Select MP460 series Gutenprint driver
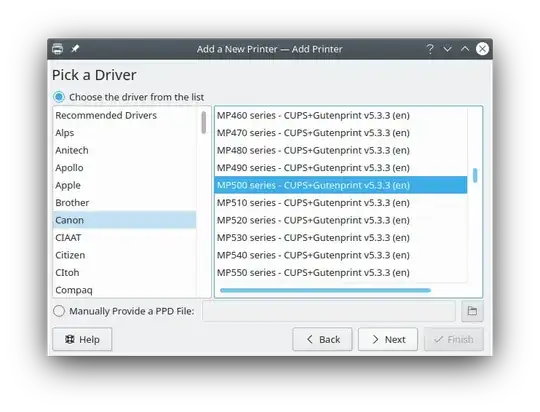The height and width of the screenshot is (412, 540). (x=341, y=115)
